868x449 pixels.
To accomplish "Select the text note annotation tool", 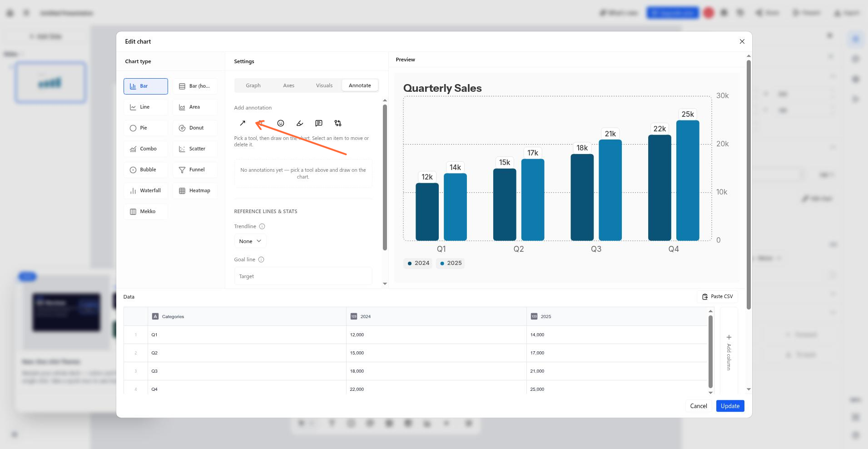I will 319,123.
